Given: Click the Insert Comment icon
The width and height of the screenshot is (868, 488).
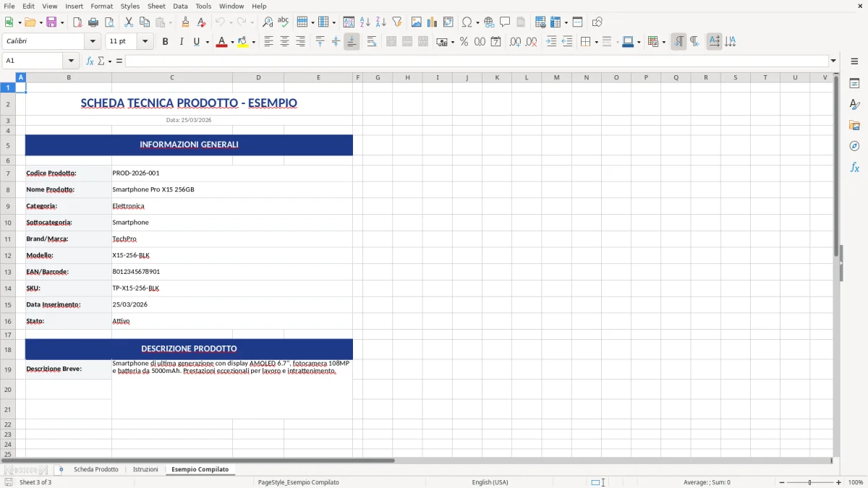Looking at the screenshot, I should tap(505, 22).
